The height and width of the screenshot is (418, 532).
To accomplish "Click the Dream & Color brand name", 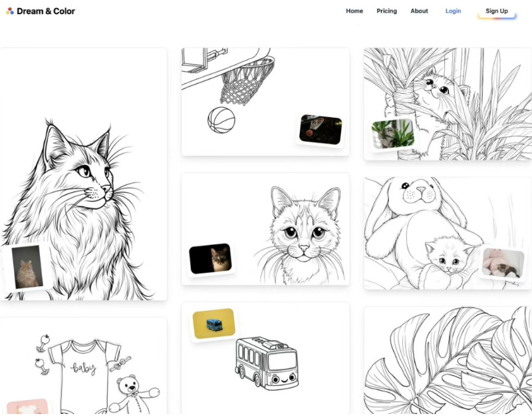I will point(46,11).
